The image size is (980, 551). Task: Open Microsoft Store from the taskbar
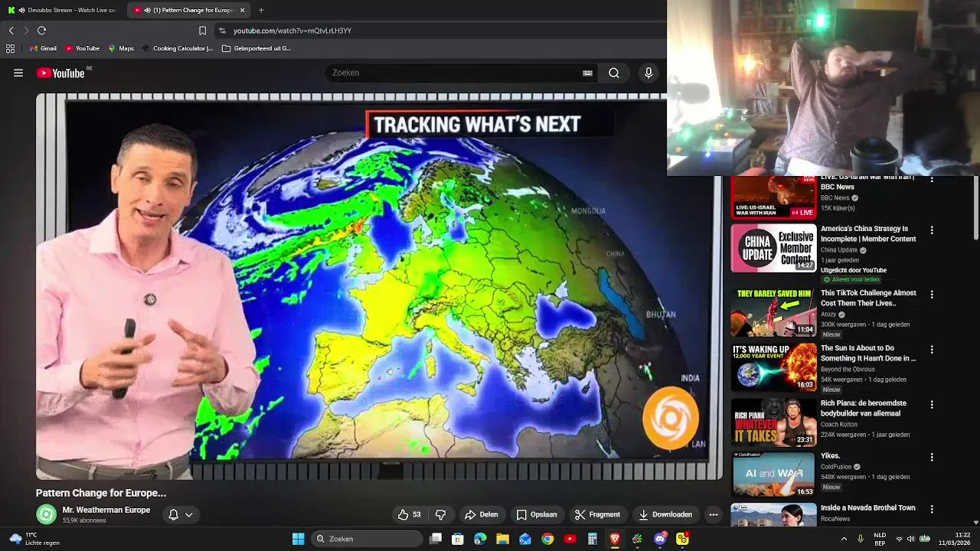pos(458,539)
